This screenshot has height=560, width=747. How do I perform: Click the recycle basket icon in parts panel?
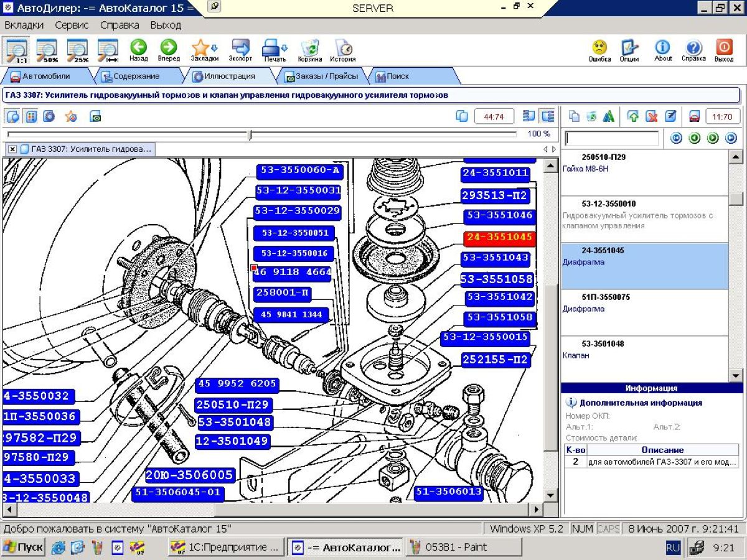point(591,116)
